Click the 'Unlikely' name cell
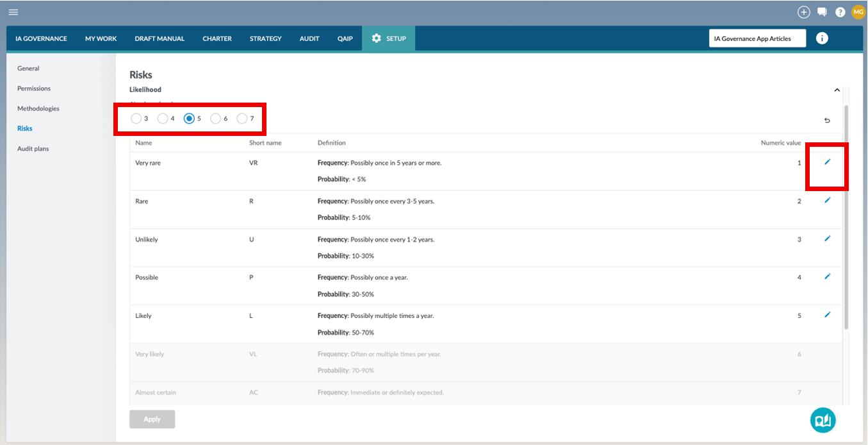This screenshot has width=868, height=445. (x=147, y=239)
